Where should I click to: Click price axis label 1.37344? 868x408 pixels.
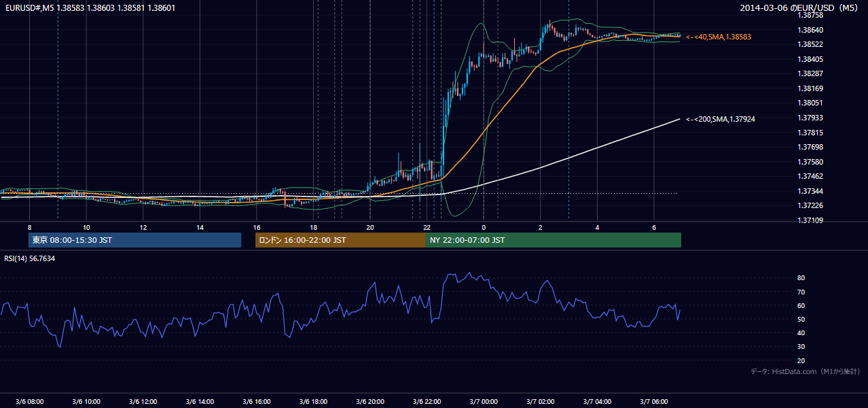pos(810,191)
